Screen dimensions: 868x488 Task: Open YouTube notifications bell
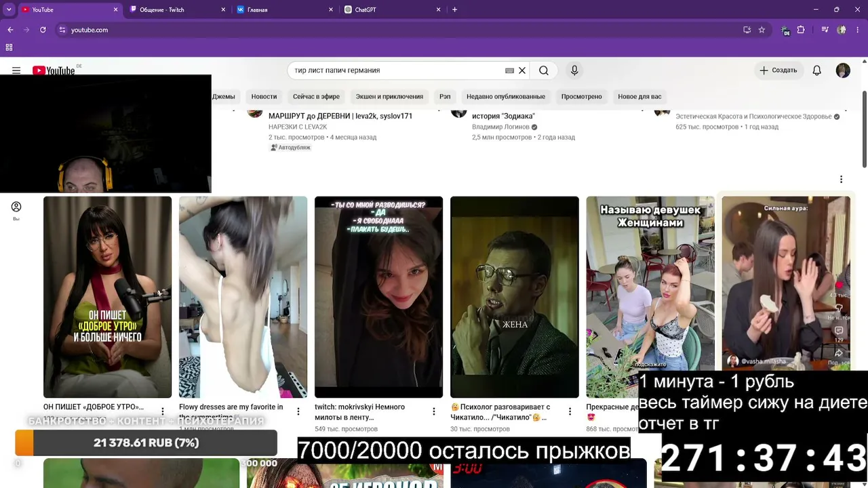[817, 70]
